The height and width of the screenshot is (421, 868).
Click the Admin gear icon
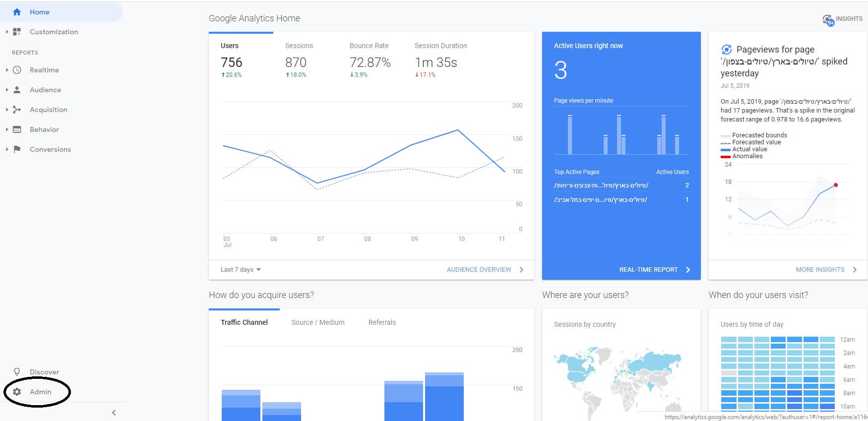click(17, 392)
